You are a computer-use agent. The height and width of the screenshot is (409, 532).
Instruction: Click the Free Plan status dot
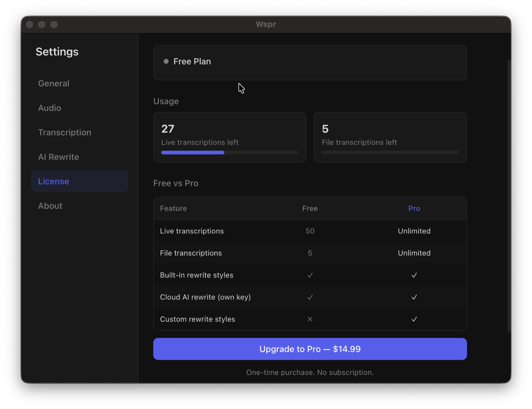coord(166,61)
